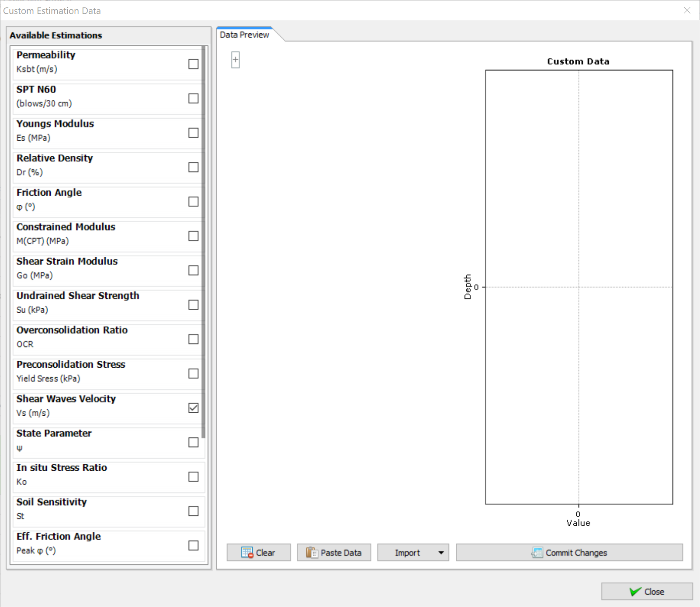Open the Import dropdown arrow
Viewport: 700px width, 607px height.
coord(441,552)
